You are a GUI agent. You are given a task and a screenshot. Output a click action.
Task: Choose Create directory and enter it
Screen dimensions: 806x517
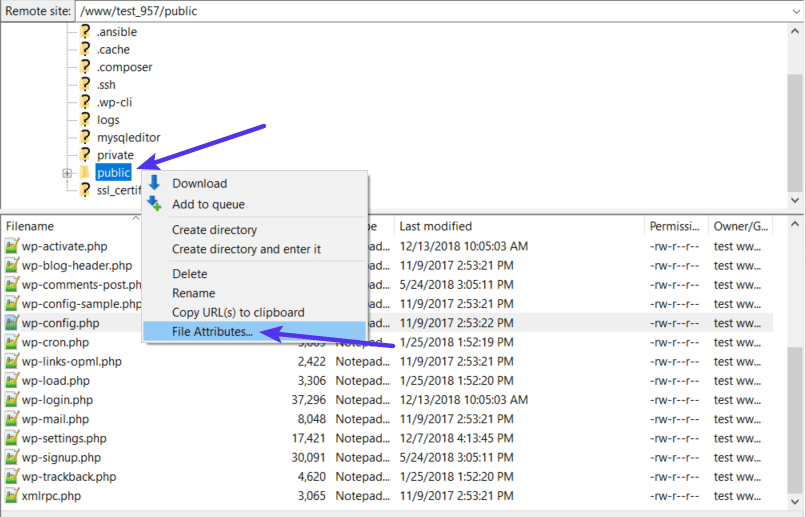tap(246, 249)
